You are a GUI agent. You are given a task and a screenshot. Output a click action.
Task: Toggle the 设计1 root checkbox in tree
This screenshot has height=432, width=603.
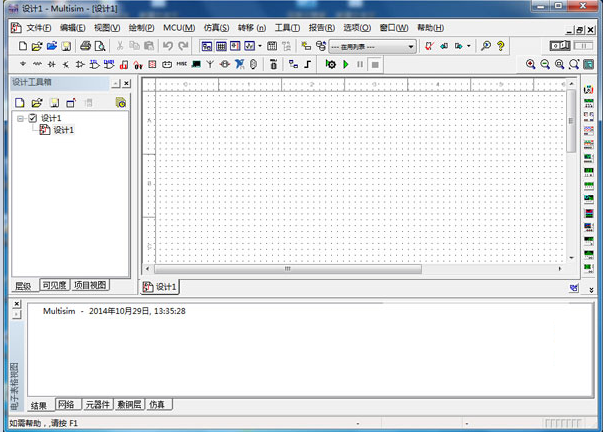(33, 118)
